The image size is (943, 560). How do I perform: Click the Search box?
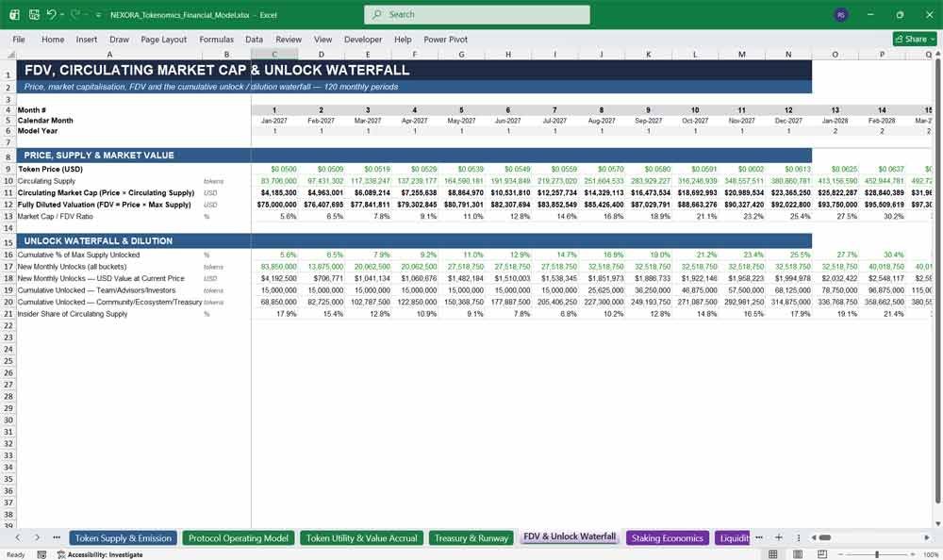(x=476, y=14)
